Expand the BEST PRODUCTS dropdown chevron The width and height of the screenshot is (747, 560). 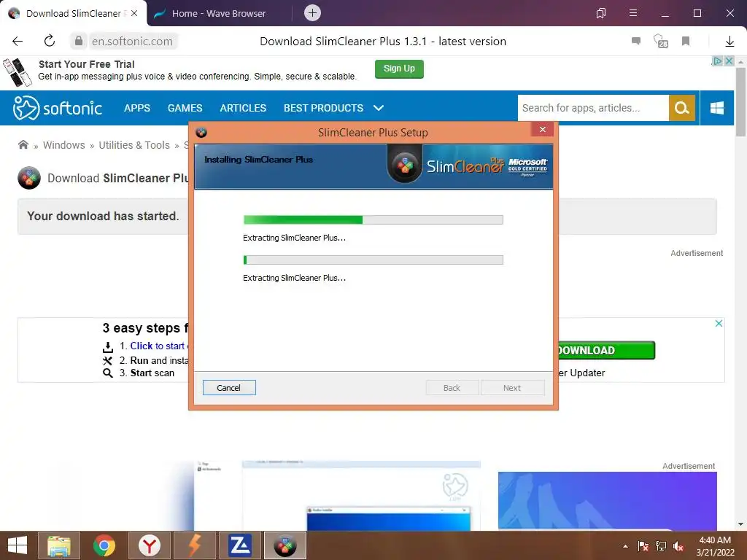pos(379,108)
